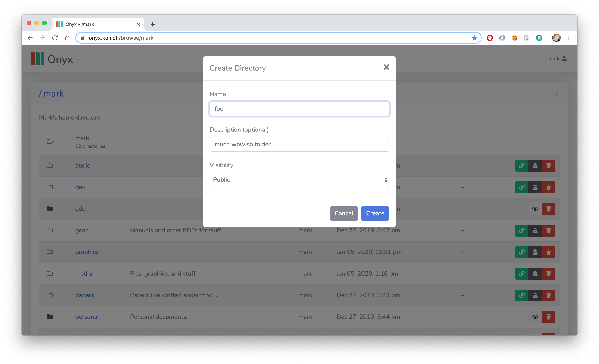Click the browser reload icon
The image size is (599, 364).
(55, 38)
